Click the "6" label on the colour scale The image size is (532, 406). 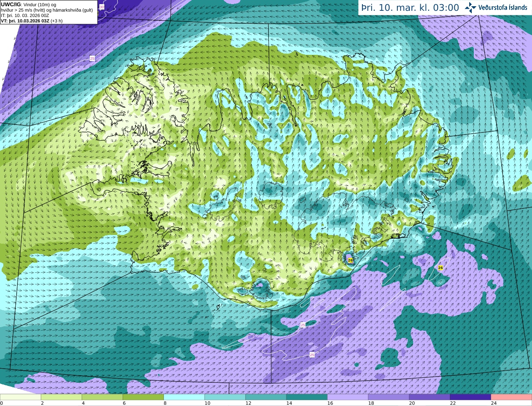(x=124, y=403)
